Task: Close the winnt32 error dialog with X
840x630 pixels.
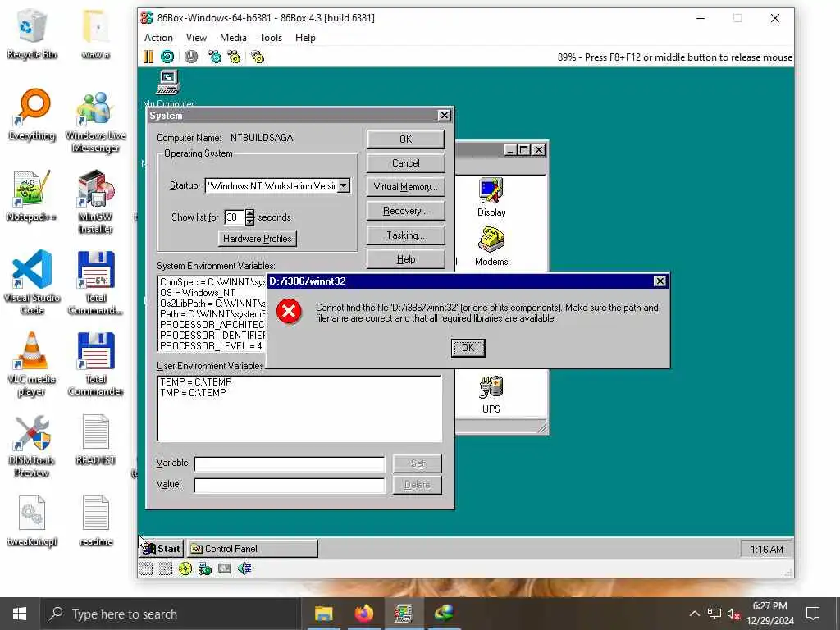Action: [660, 281]
